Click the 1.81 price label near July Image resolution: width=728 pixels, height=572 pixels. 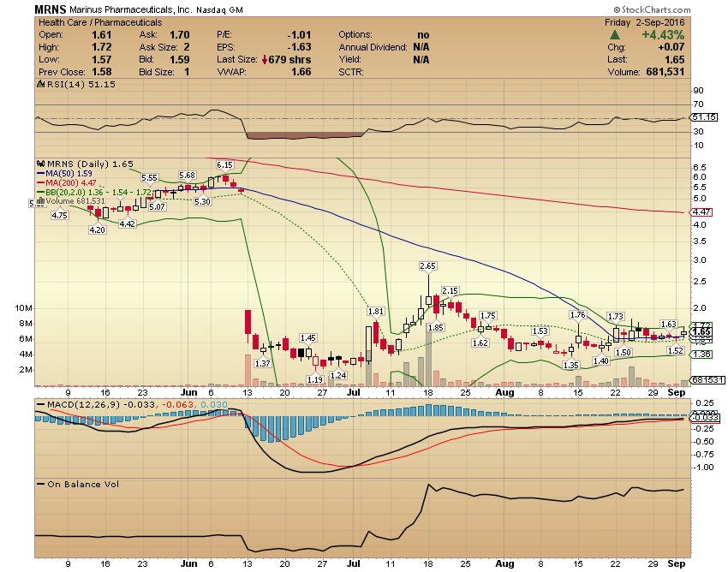point(376,312)
